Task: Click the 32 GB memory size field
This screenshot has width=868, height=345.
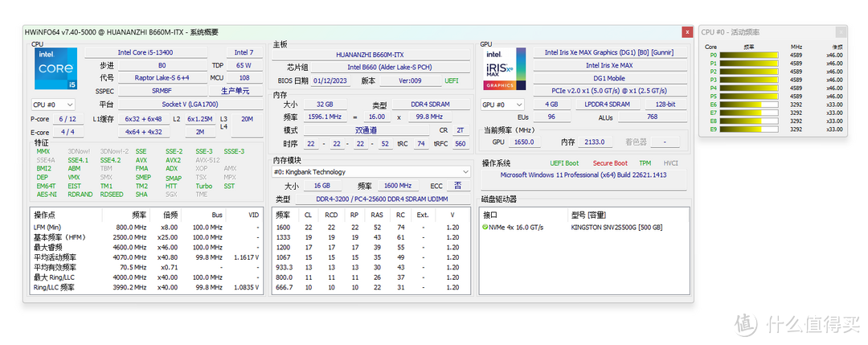Action: pyautogui.click(x=325, y=104)
